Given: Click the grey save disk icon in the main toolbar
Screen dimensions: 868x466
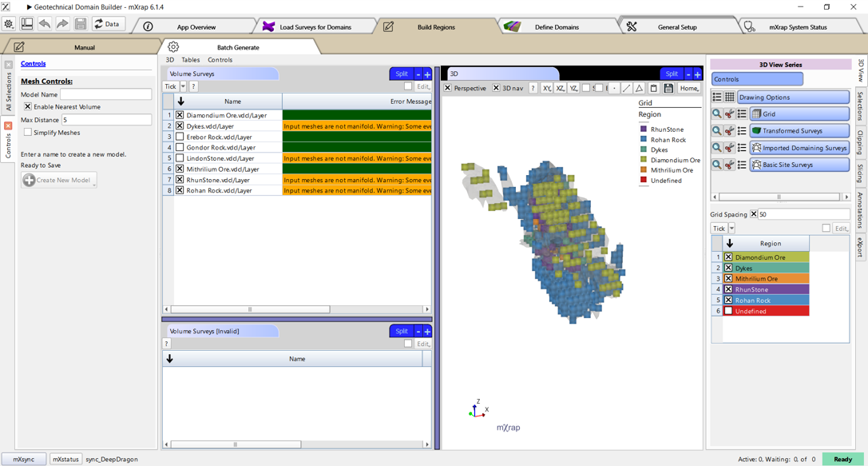Looking at the screenshot, I should 81,24.
